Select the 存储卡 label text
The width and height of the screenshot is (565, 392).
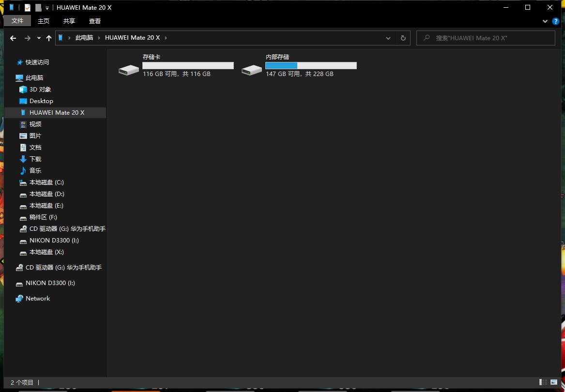point(152,57)
